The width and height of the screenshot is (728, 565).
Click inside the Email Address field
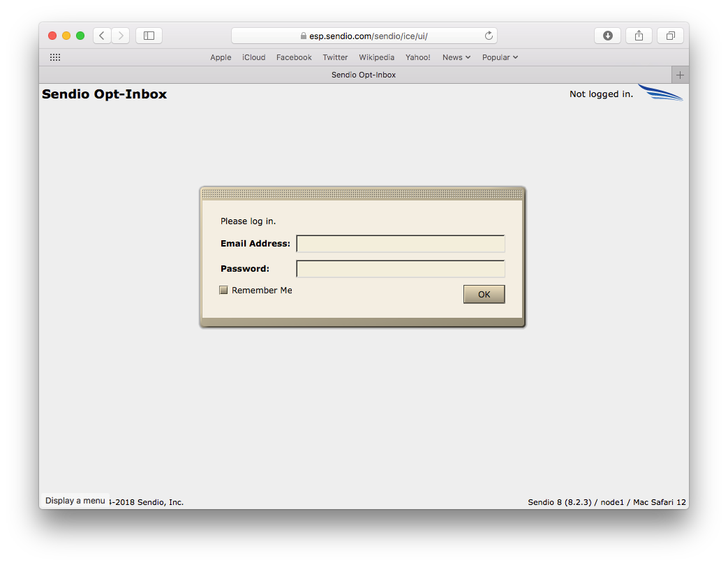pyautogui.click(x=400, y=243)
